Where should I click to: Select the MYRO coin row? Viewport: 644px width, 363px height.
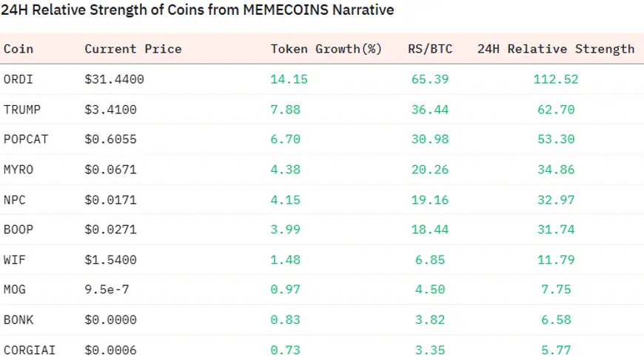pos(19,170)
